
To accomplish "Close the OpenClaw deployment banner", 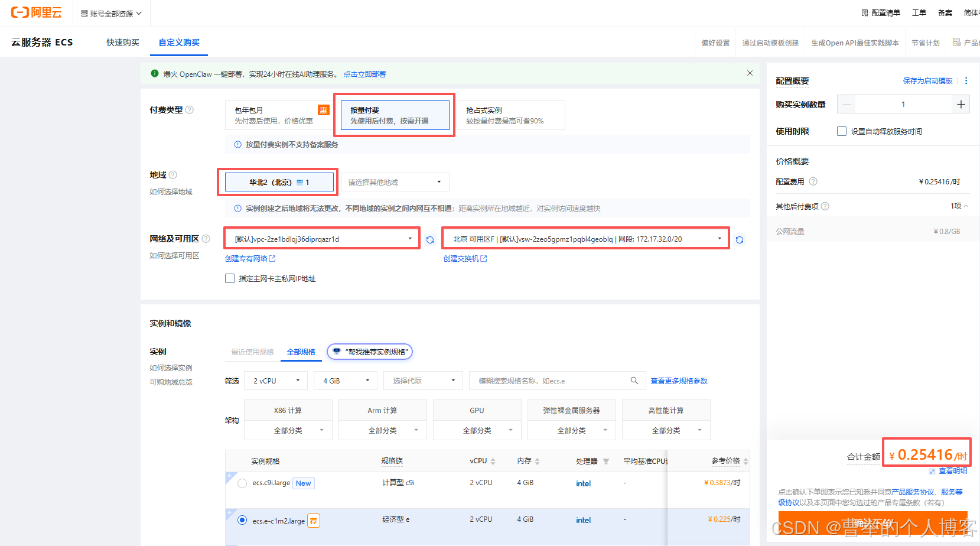I will (750, 73).
